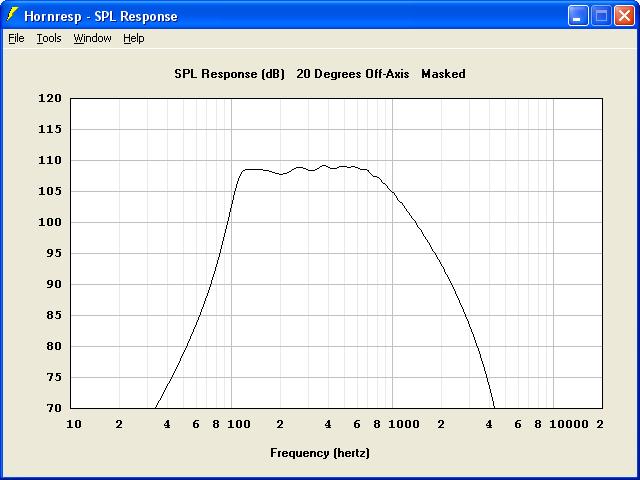
Task: Click the 85 value on vertical axis
Action: (53, 315)
